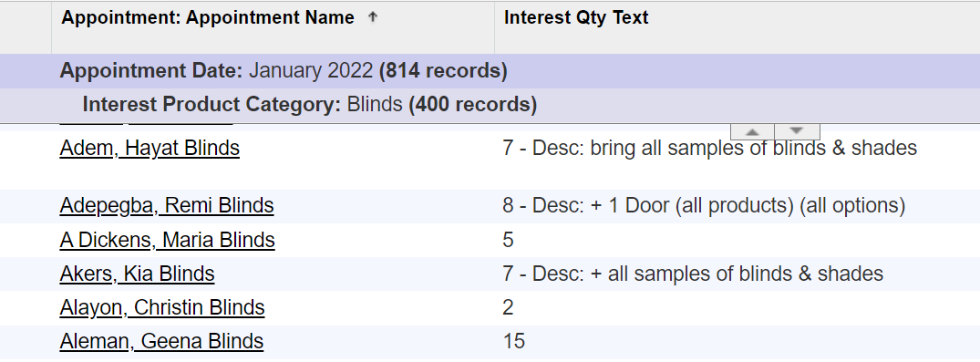
Task: Click the small up arrow button
Action: coord(752,132)
